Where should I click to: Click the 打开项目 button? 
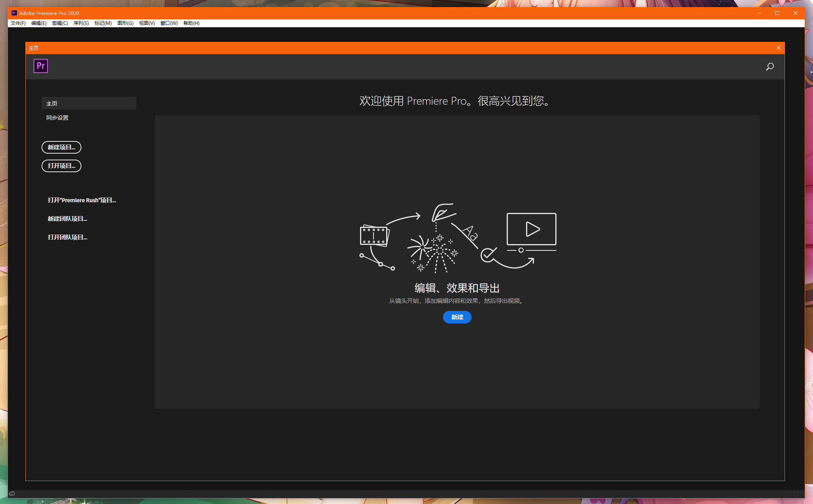click(x=61, y=165)
